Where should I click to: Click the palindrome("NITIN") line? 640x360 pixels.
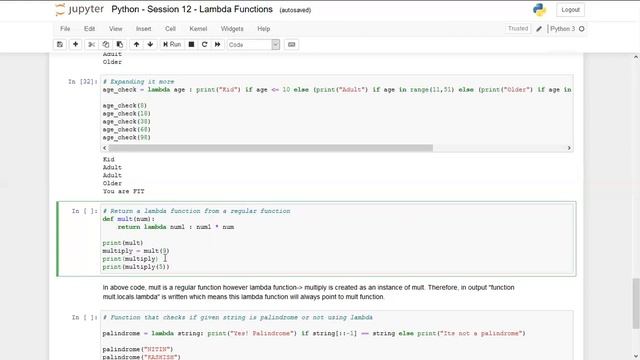click(x=138, y=349)
